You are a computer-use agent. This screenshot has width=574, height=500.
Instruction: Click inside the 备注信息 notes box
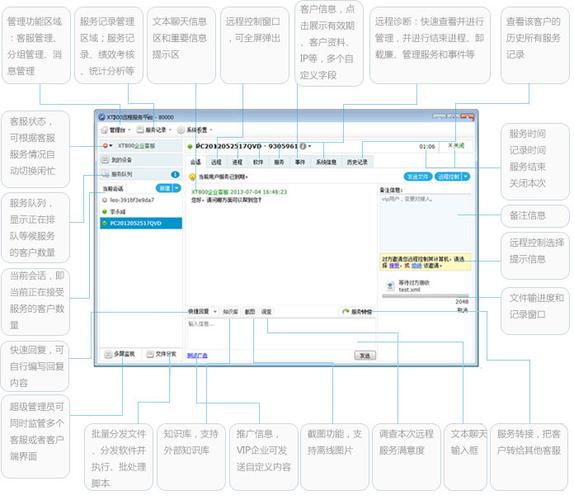425,223
